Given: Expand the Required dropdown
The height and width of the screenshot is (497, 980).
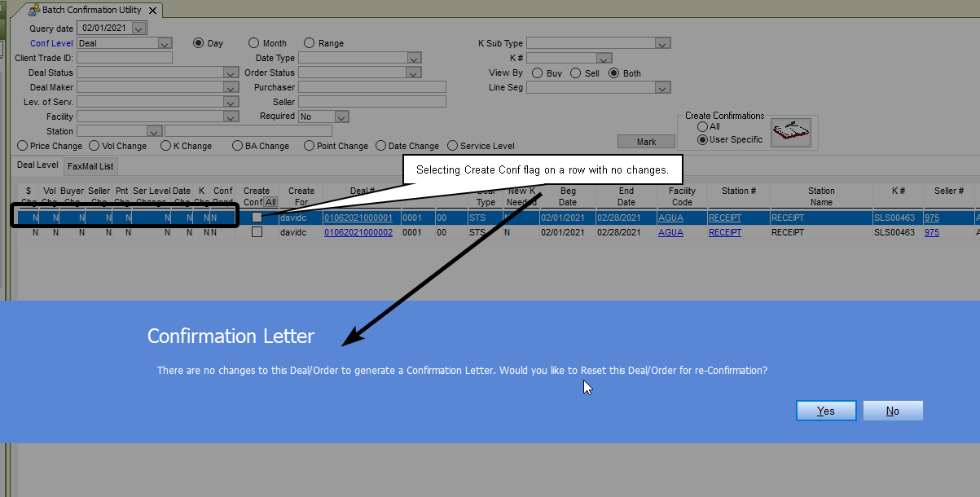Looking at the screenshot, I should (x=341, y=117).
